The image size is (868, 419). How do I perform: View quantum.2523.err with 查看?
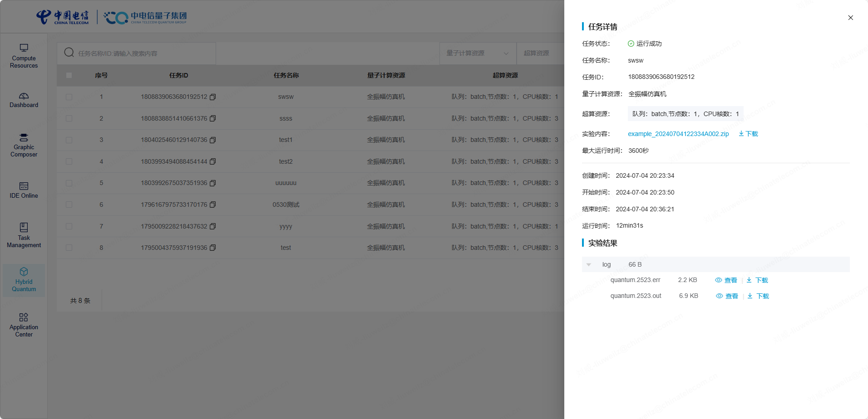726,280
